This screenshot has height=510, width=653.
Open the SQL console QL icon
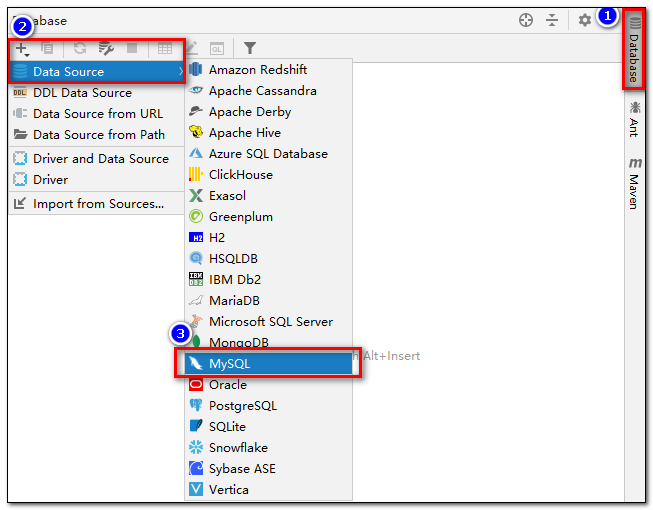coord(217,49)
